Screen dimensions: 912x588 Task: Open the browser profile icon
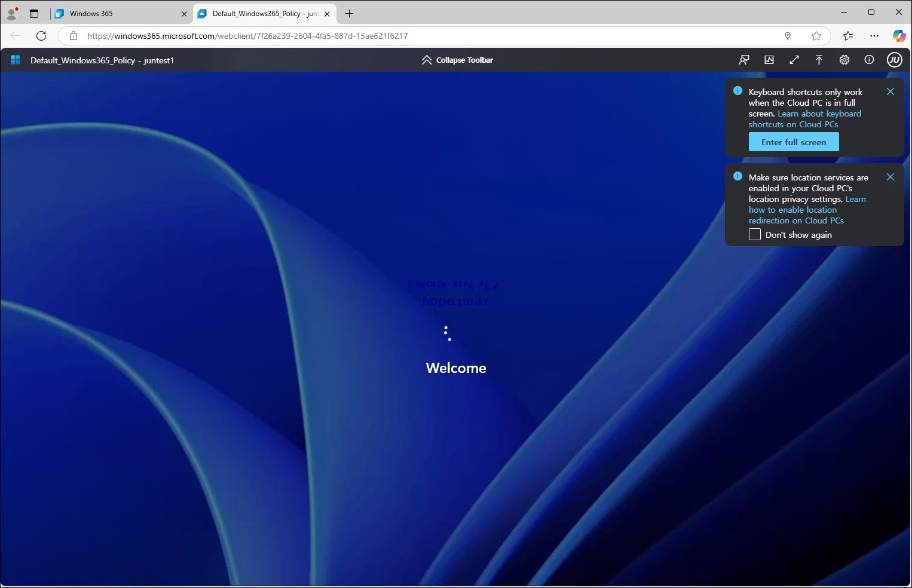coord(11,13)
